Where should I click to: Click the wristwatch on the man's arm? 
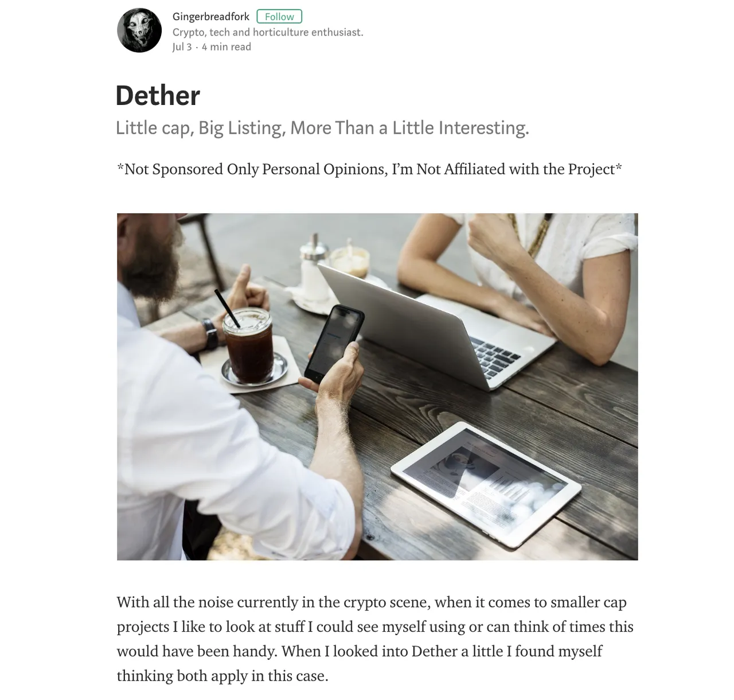[210, 333]
